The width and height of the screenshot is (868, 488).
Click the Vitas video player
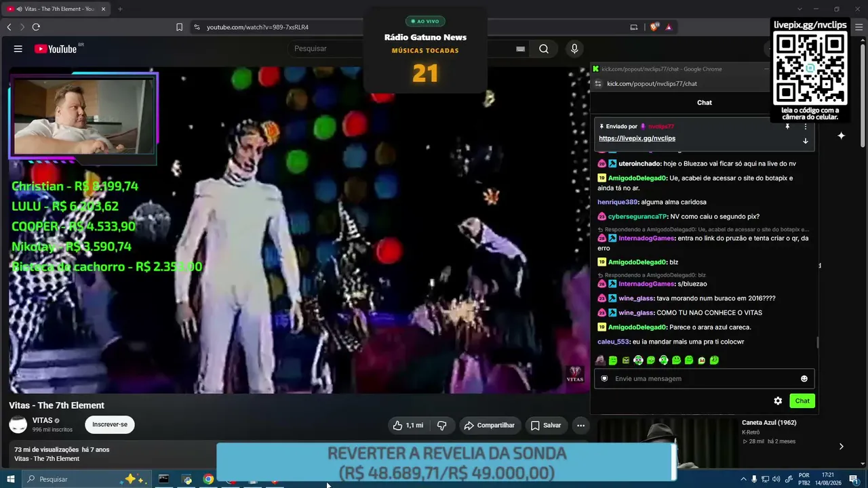tap(298, 230)
